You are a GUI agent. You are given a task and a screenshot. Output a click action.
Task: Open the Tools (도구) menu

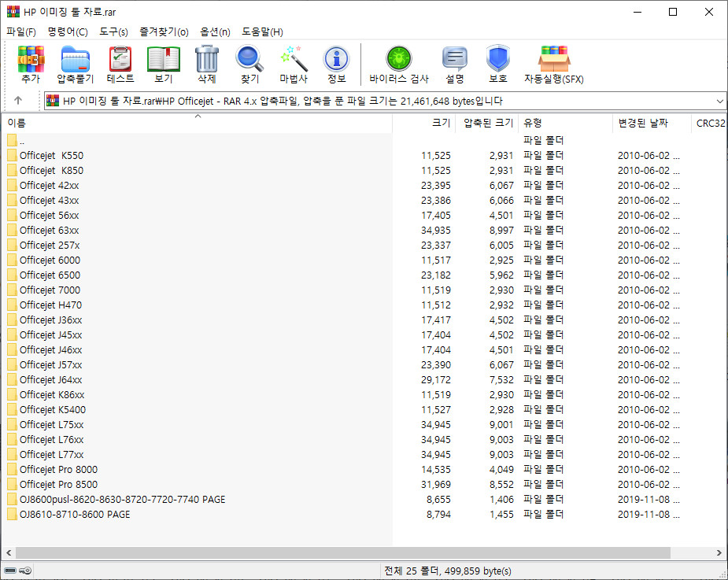114,31
